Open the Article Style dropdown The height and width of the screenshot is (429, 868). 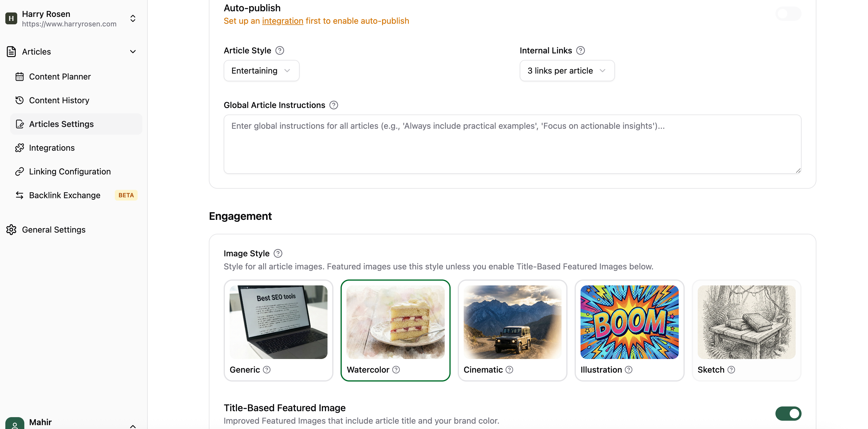click(261, 70)
